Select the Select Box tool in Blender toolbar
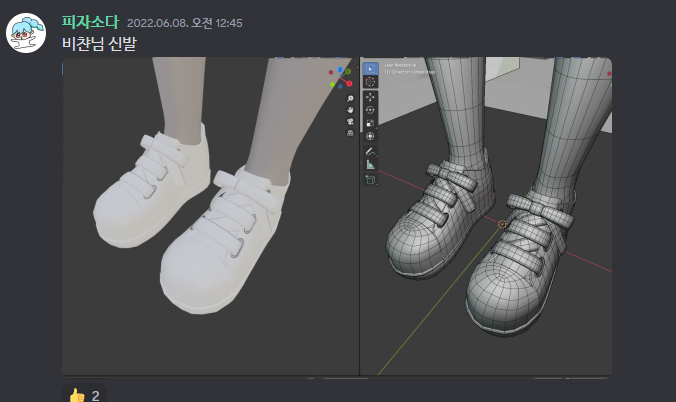The width and height of the screenshot is (676, 402). pos(370,67)
